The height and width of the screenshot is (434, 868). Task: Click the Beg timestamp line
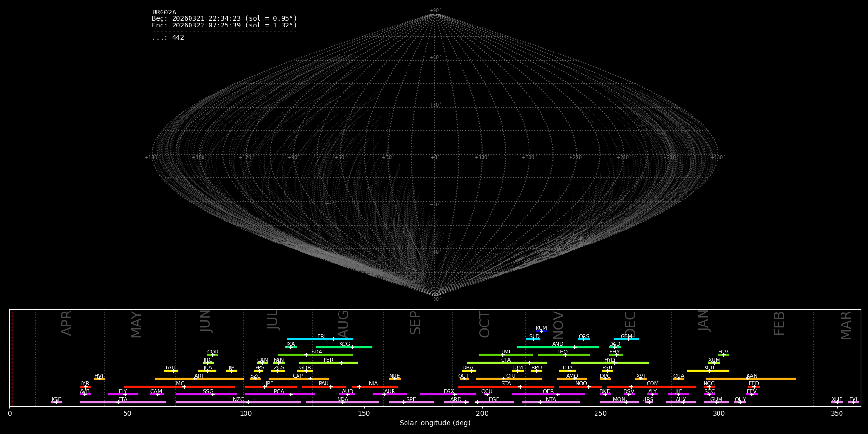coord(224,19)
